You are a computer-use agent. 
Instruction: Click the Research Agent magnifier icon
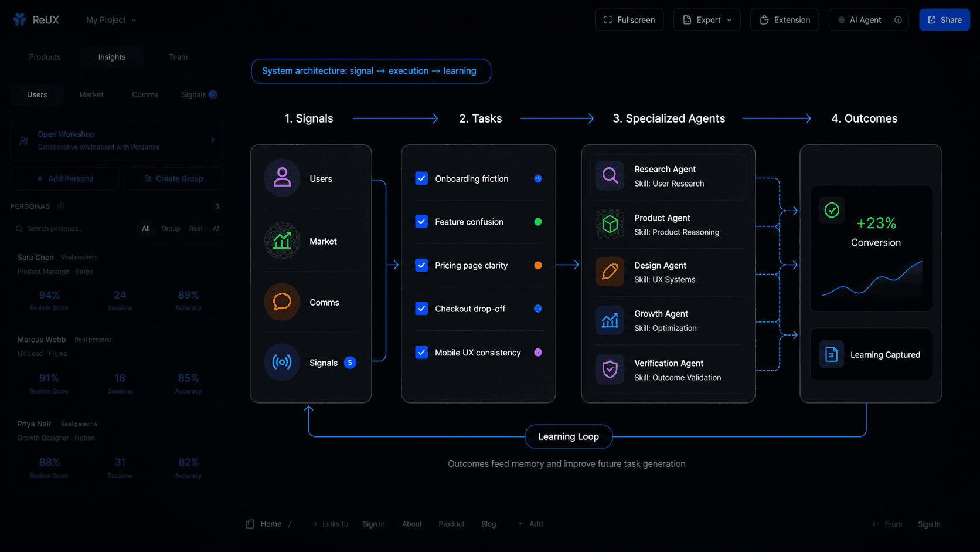tap(610, 175)
